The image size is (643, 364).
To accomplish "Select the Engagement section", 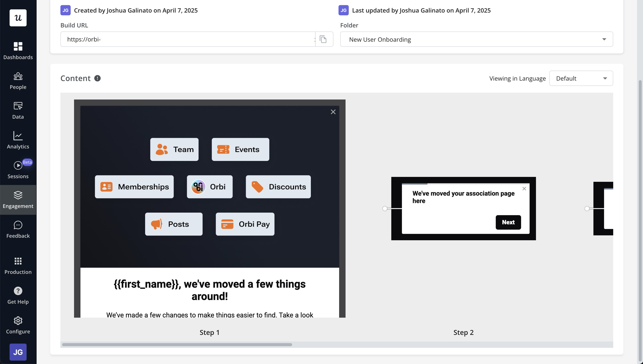I will coord(18,200).
